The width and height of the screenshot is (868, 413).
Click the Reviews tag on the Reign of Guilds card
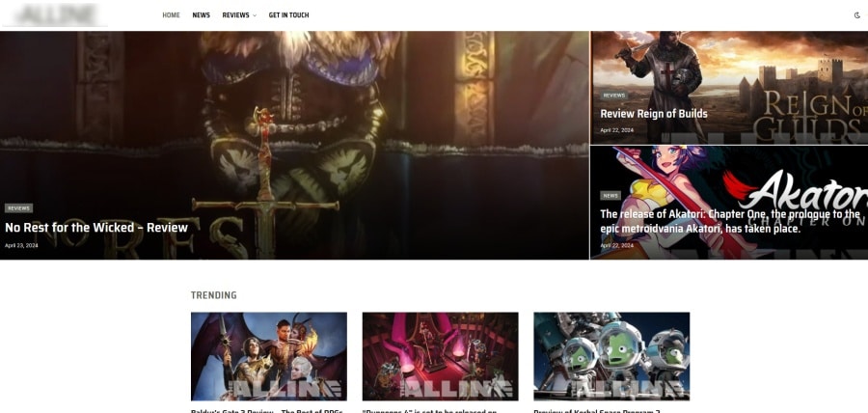pyautogui.click(x=614, y=96)
